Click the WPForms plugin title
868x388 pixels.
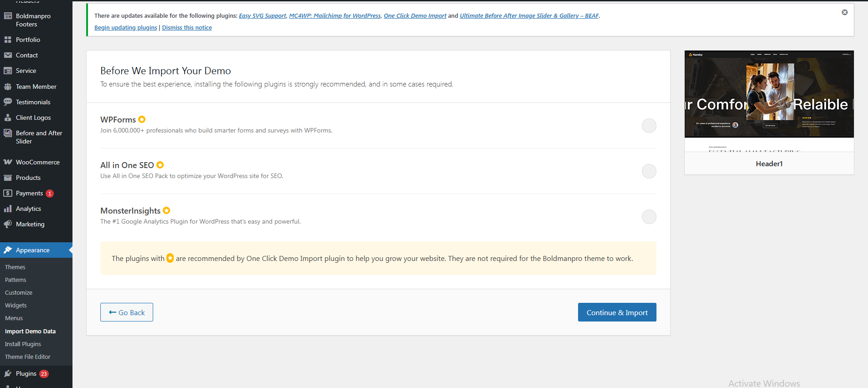click(x=118, y=119)
